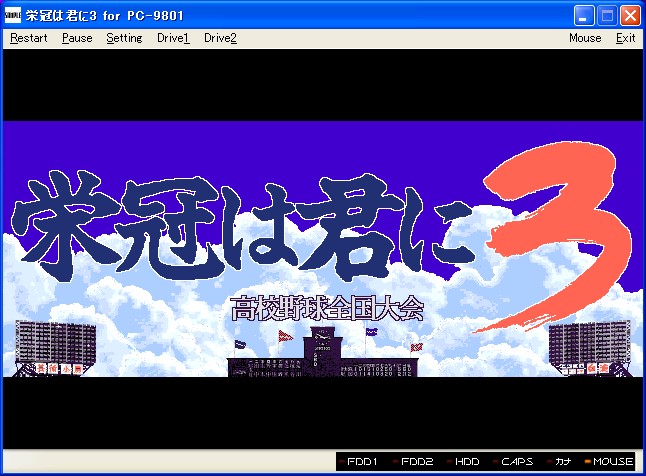Click the right stadium grandstand graphic

tap(590, 348)
